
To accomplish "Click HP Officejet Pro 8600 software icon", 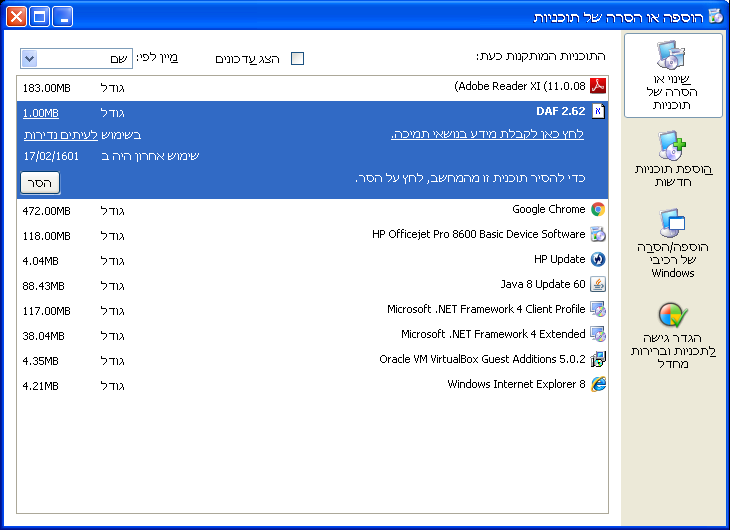I will [598, 234].
